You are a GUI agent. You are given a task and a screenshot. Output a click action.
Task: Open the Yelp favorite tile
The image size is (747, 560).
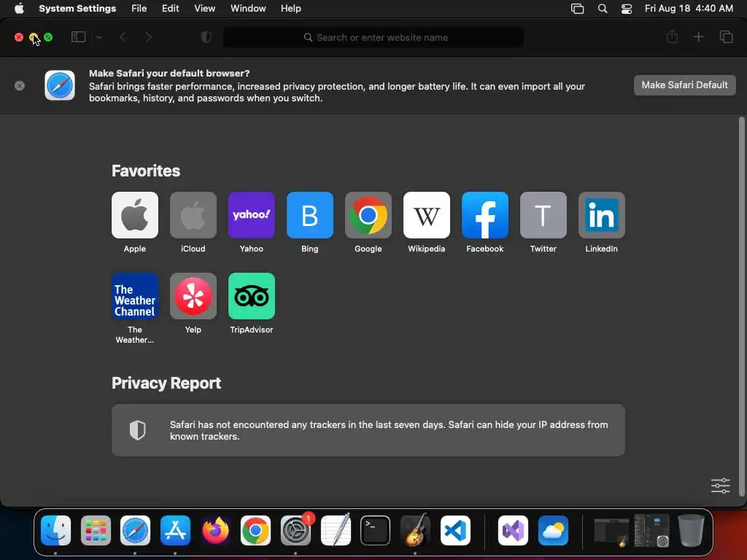[193, 296]
